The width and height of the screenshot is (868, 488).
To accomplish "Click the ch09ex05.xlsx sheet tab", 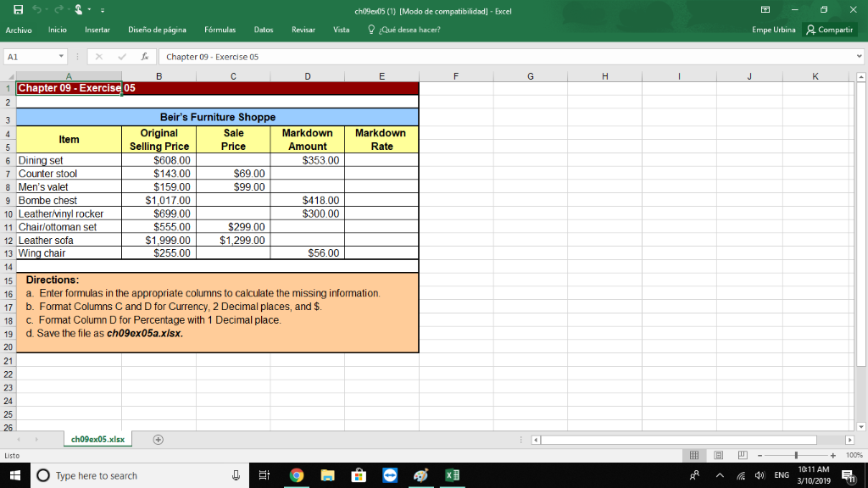I will tap(98, 440).
